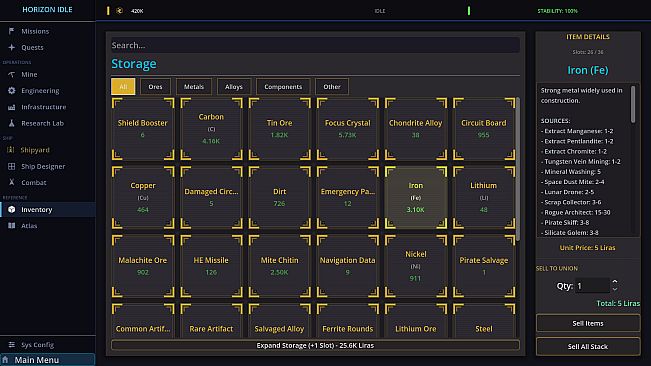Open the Atlas book icon
Screen dimensions: 651x366
pos(11,226)
